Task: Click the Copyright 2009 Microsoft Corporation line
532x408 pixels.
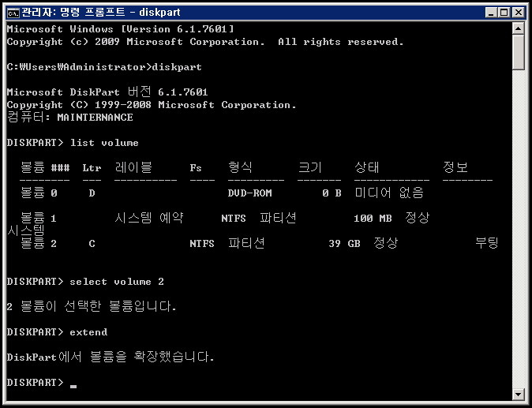Action: 205,42
